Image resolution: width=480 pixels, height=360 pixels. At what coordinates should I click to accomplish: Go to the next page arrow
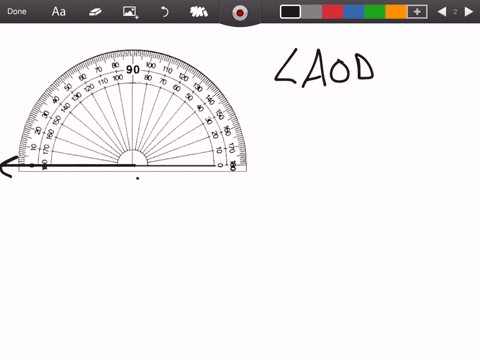tap(469, 12)
